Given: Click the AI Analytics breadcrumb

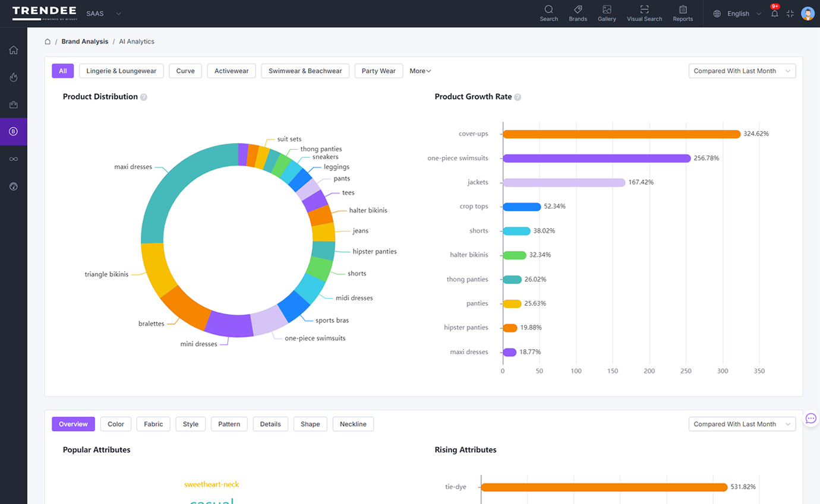Looking at the screenshot, I should 137,42.
